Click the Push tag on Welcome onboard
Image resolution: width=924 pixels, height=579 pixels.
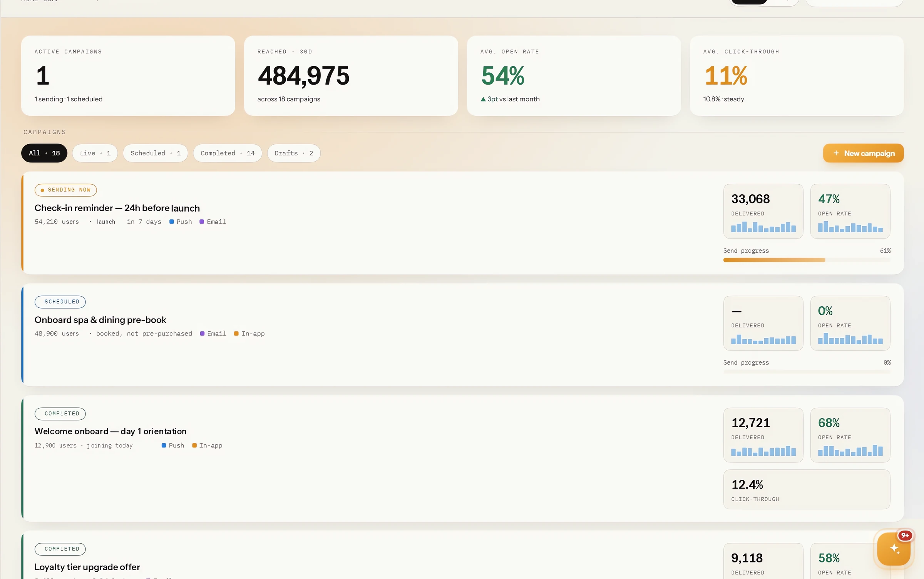point(173,446)
